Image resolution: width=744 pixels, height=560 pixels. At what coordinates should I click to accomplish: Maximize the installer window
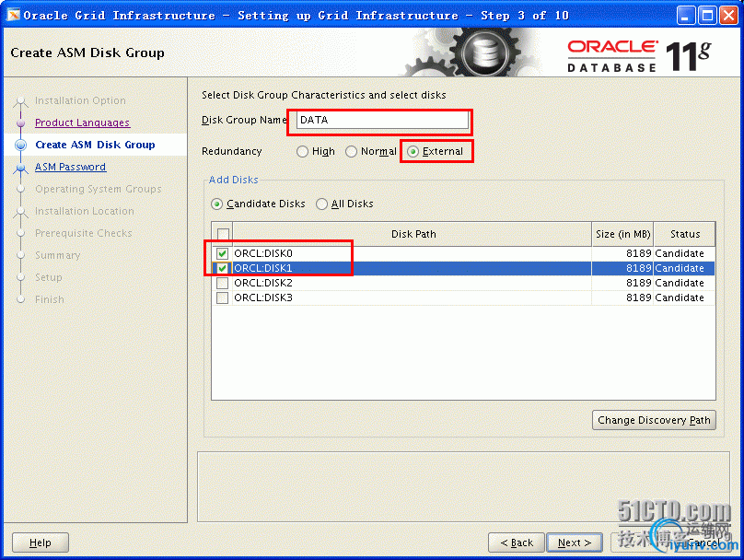(707, 15)
